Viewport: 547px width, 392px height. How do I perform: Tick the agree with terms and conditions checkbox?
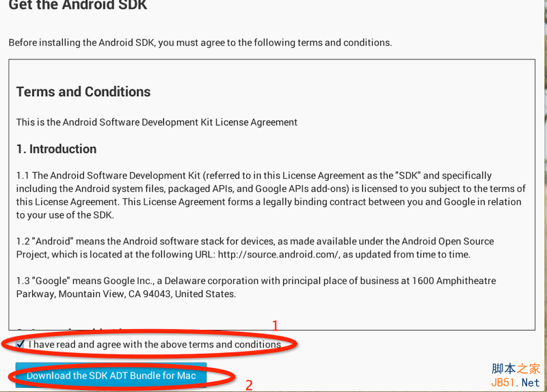click(21, 344)
